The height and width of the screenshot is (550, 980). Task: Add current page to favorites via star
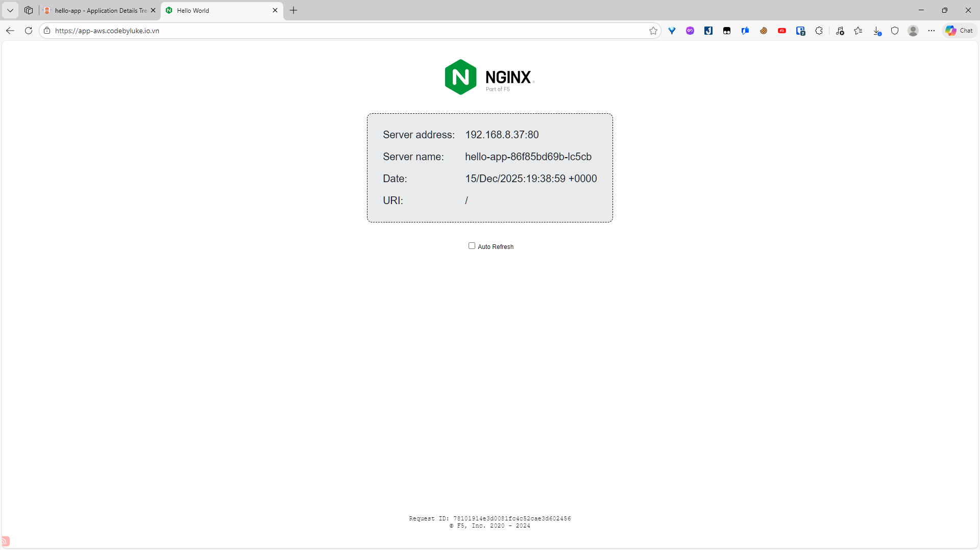[653, 31]
